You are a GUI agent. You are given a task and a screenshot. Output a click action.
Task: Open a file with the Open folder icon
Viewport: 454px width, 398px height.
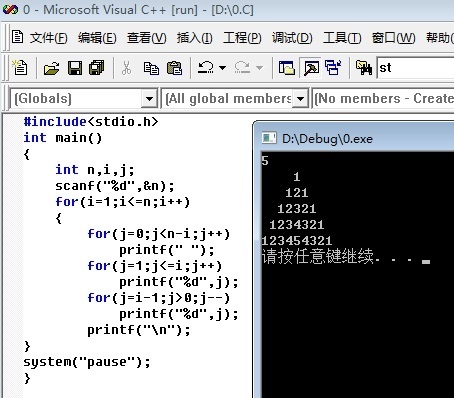(x=52, y=68)
